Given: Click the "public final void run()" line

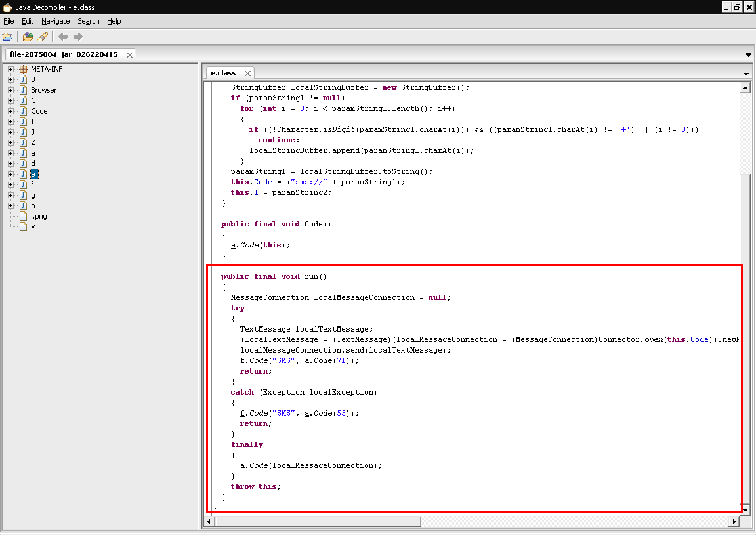Looking at the screenshot, I should pos(274,276).
